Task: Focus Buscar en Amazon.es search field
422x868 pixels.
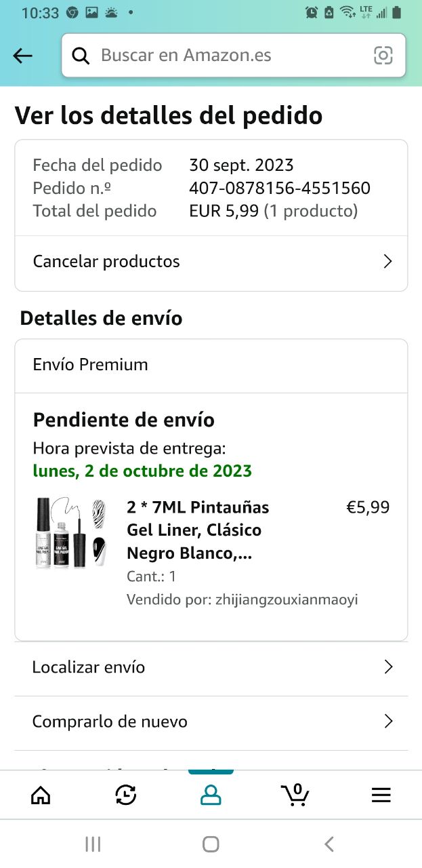Action: click(x=230, y=56)
